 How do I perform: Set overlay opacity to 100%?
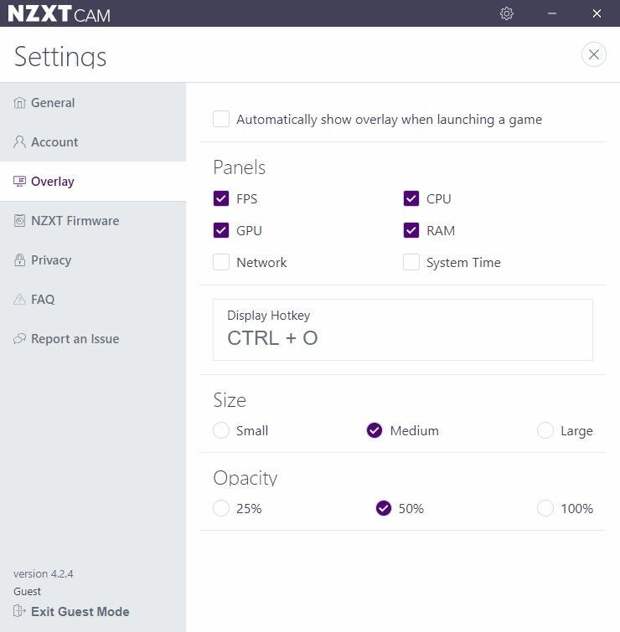point(545,508)
